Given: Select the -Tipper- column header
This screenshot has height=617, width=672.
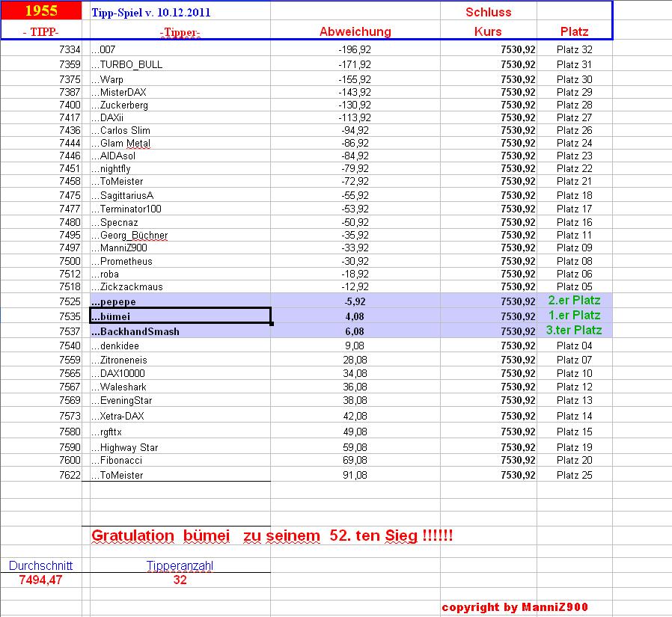Looking at the screenshot, I should click(x=180, y=32).
